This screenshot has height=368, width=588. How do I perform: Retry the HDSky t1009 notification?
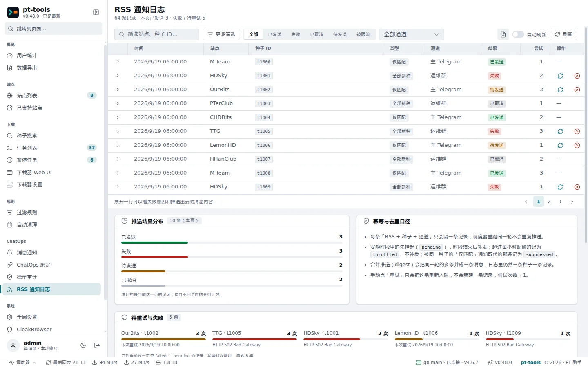click(x=560, y=187)
